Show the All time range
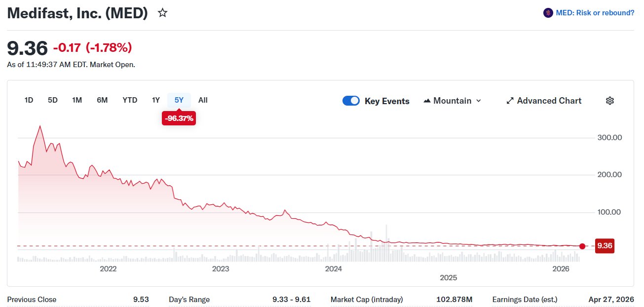The width and height of the screenshot is (644, 307). (x=203, y=100)
